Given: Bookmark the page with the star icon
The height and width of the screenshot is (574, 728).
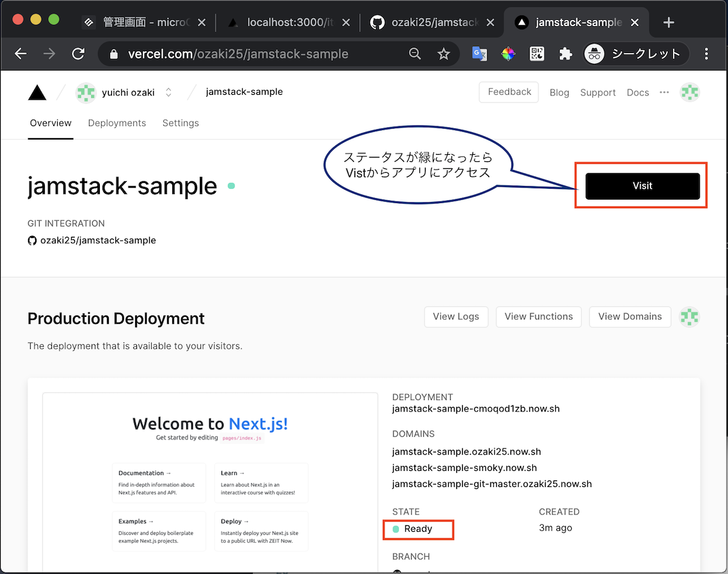Looking at the screenshot, I should pyautogui.click(x=444, y=54).
